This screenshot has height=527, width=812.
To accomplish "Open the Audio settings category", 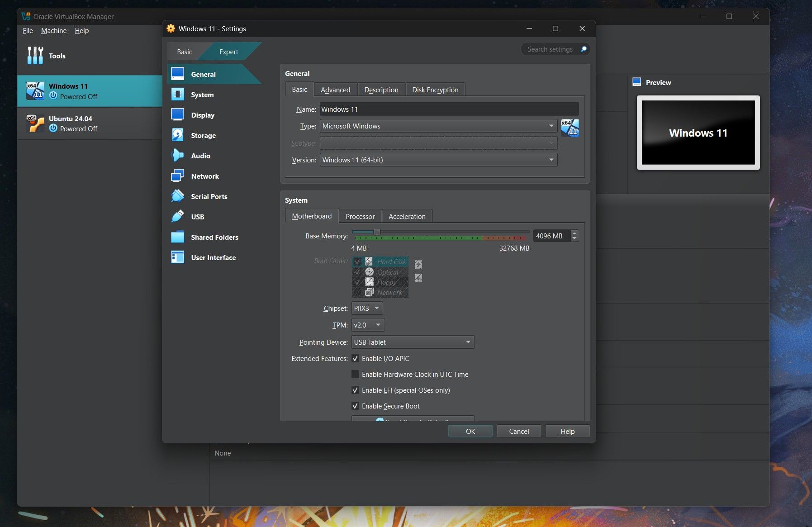I will pos(214,156).
